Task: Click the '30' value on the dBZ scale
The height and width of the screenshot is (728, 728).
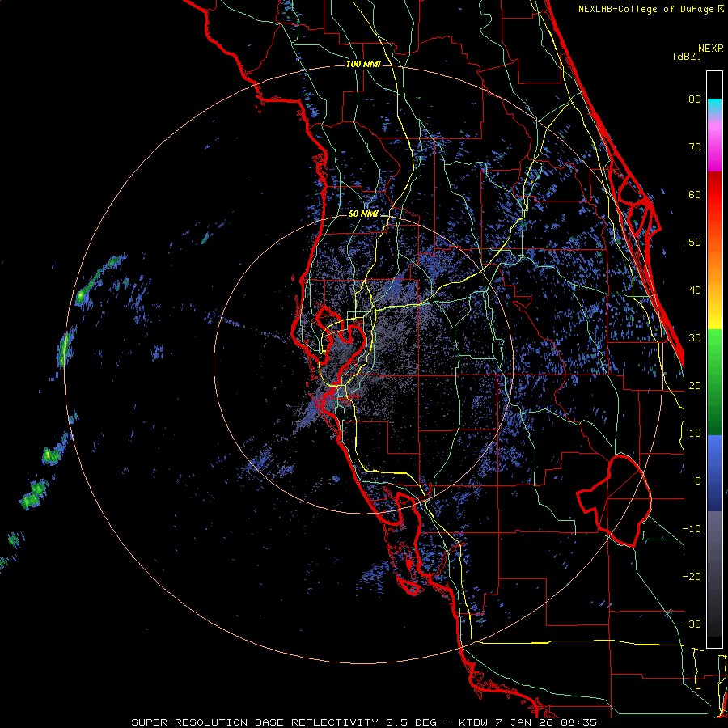Action: pos(695,337)
